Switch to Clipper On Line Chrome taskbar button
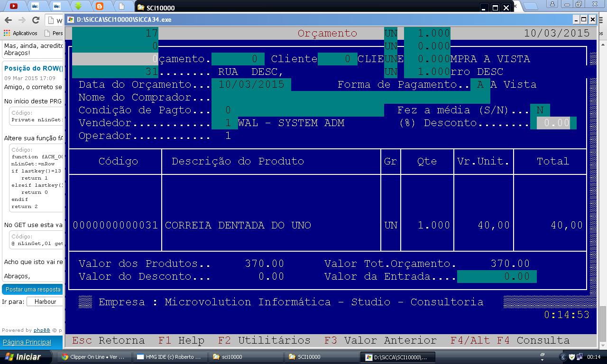 94,357
